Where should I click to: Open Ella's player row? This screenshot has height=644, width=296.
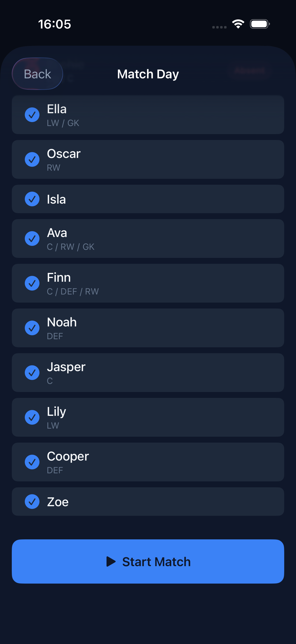(148, 115)
